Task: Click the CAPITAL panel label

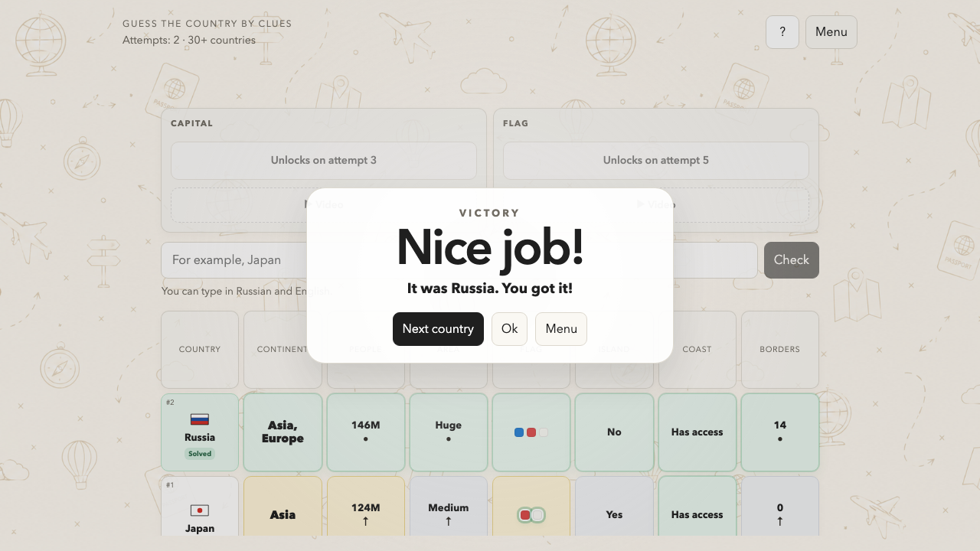Action: (192, 123)
